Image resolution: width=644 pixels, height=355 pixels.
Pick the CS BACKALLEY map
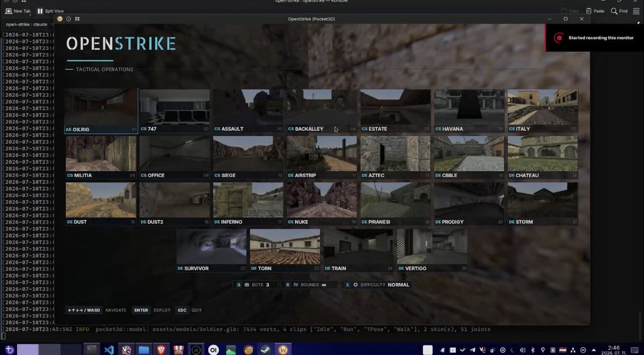coord(321,111)
